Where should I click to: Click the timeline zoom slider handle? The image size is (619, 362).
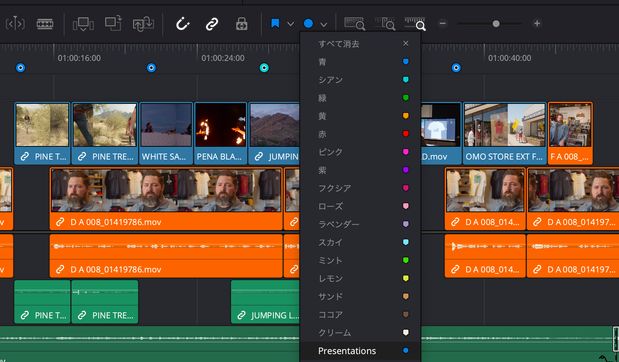[x=496, y=24]
